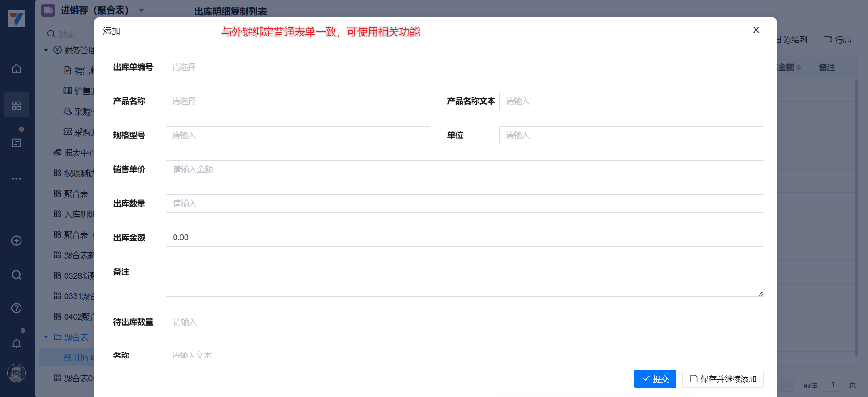Screen dimensions: 868x397
Task: Click the page number input showing 1
Action: click(833, 385)
